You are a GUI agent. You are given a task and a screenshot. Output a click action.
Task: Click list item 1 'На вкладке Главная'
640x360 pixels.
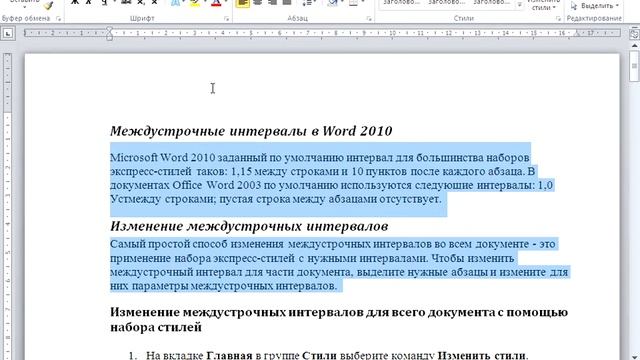point(329,355)
